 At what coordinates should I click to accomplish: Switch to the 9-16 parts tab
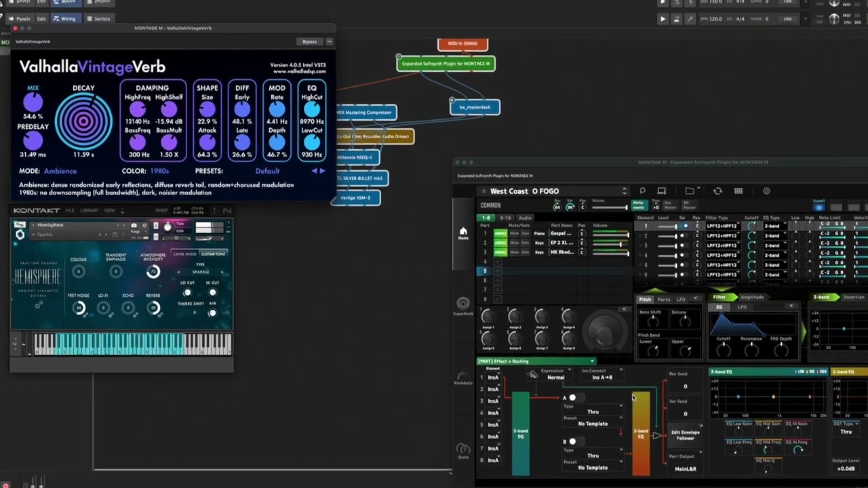click(x=505, y=218)
